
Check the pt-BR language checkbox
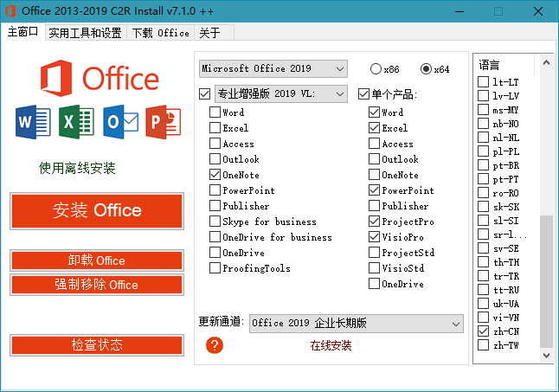483,165
